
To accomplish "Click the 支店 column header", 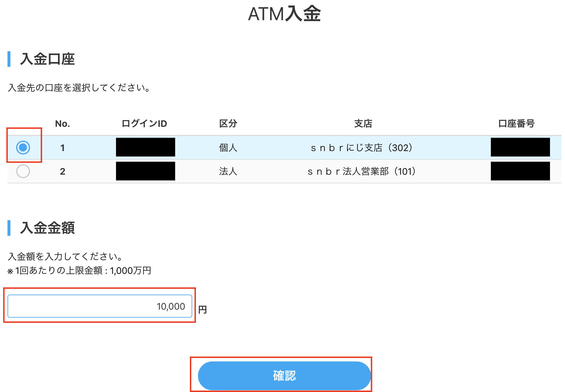I will (x=363, y=123).
